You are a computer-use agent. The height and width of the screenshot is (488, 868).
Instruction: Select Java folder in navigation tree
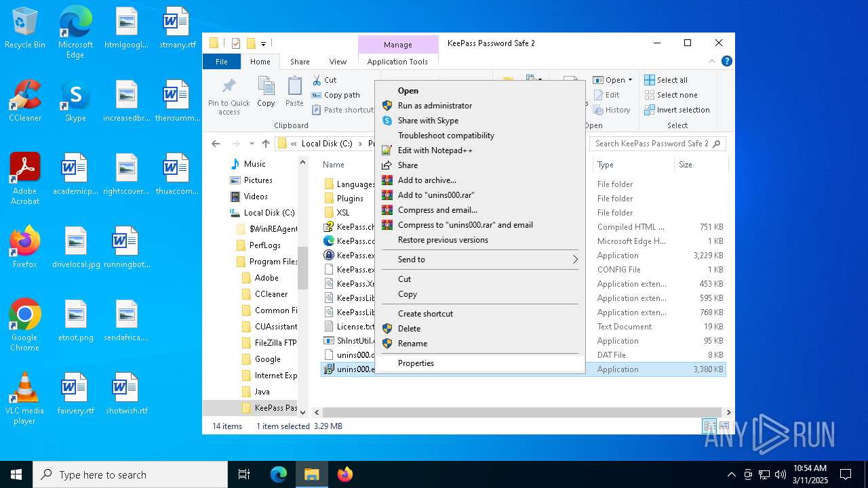point(256,392)
